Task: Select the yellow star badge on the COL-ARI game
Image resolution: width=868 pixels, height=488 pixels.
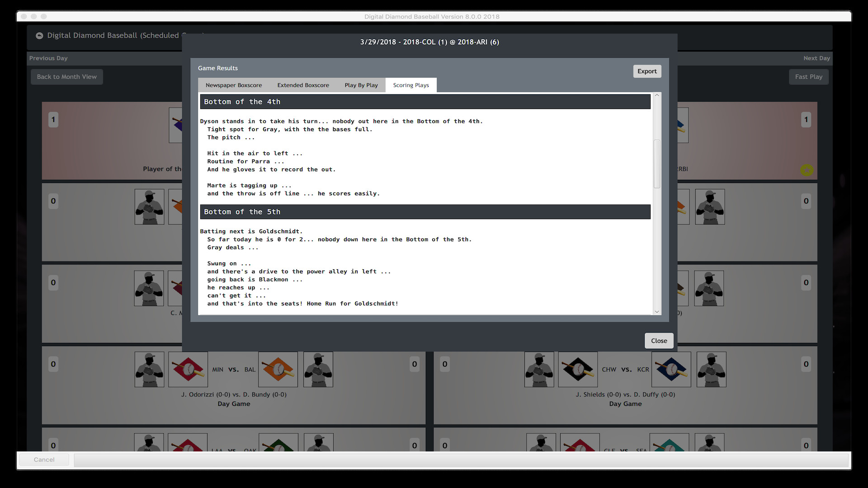Action: pos(807,170)
